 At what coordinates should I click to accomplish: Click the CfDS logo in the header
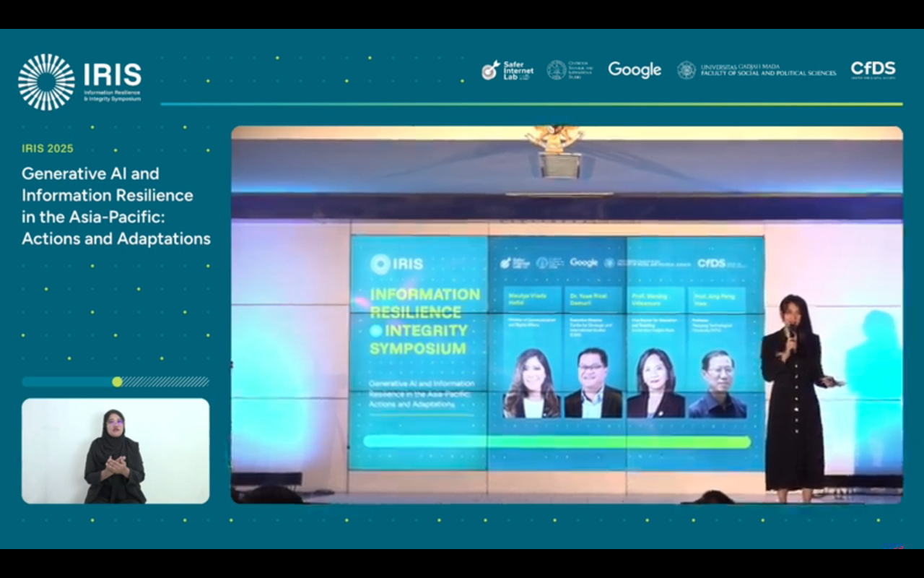pyautogui.click(x=873, y=69)
